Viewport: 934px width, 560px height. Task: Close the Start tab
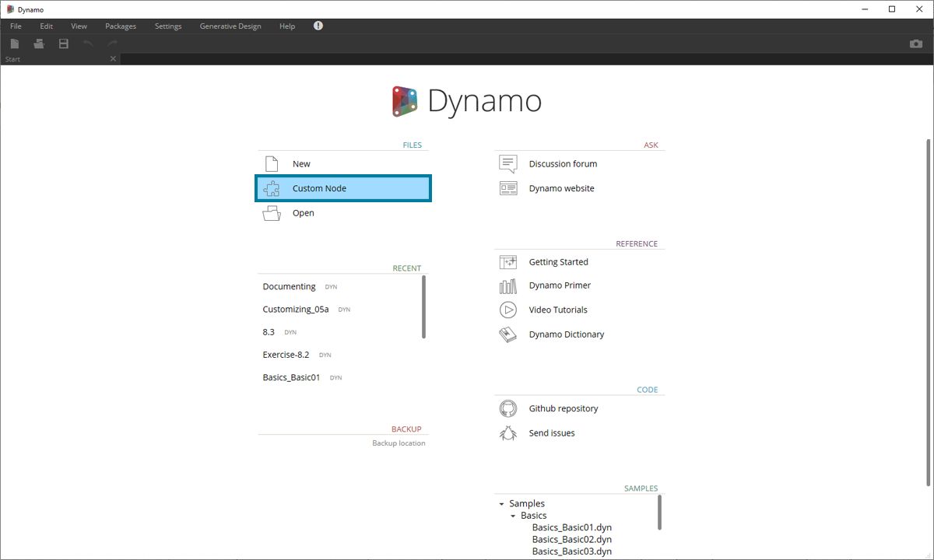pyautogui.click(x=113, y=59)
